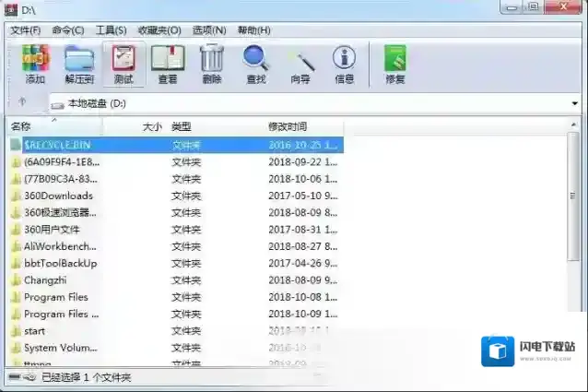Click folder icon beside 360用户文件
This screenshot has height=392, width=588.
click(x=16, y=230)
